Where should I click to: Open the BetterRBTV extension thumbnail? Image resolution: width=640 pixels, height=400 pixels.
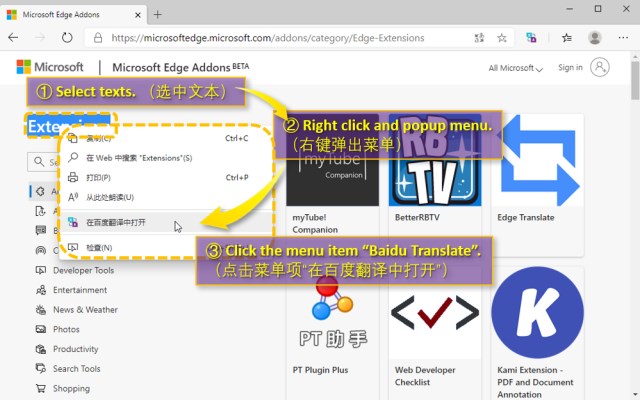click(435, 160)
